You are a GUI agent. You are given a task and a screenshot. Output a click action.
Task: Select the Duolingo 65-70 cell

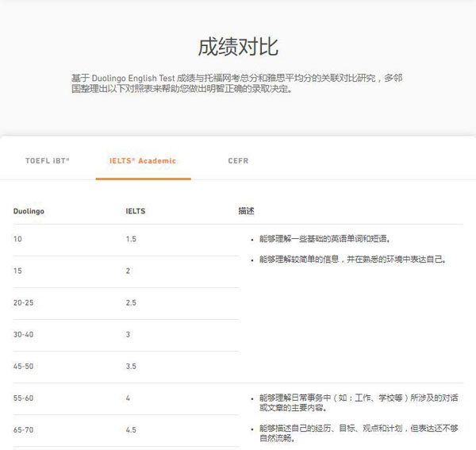pos(23,430)
